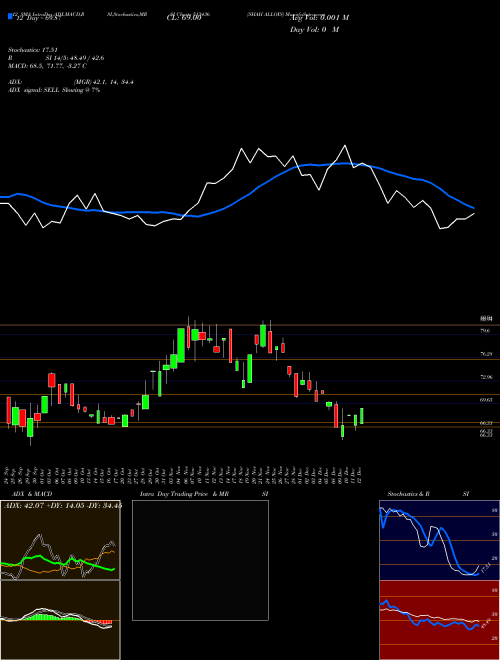Viewport: 500px width, 660px height.
Task: Select the ADX: 42.07 +DY: 14.05 readout
Action: 63,505
